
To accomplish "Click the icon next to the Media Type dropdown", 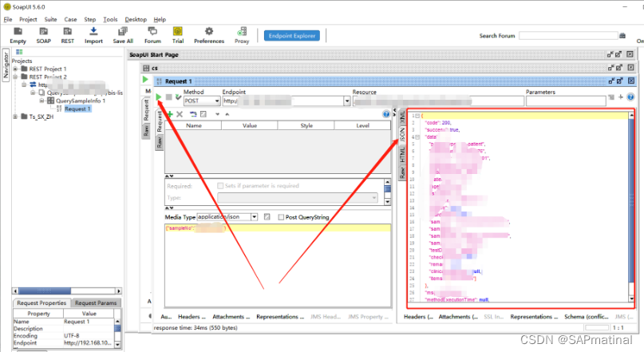I will coord(267,217).
